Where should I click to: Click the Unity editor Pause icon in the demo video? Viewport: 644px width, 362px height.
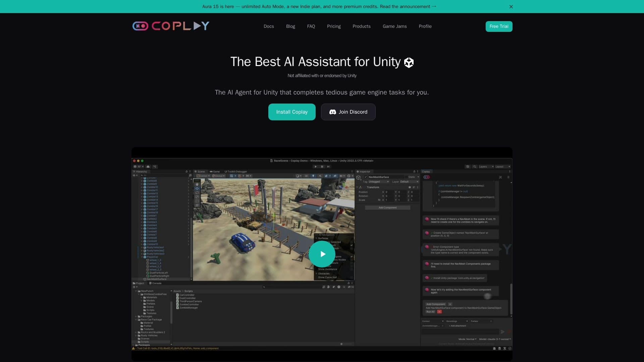(x=322, y=167)
